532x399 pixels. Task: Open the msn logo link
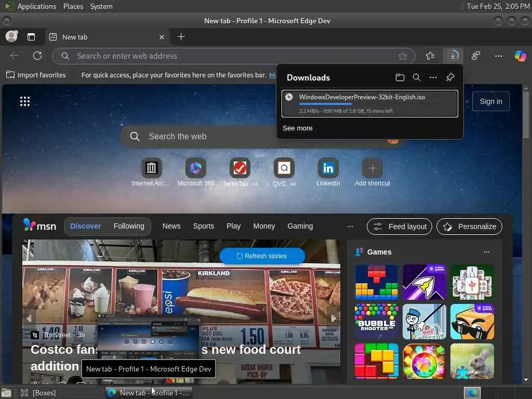(x=39, y=225)
